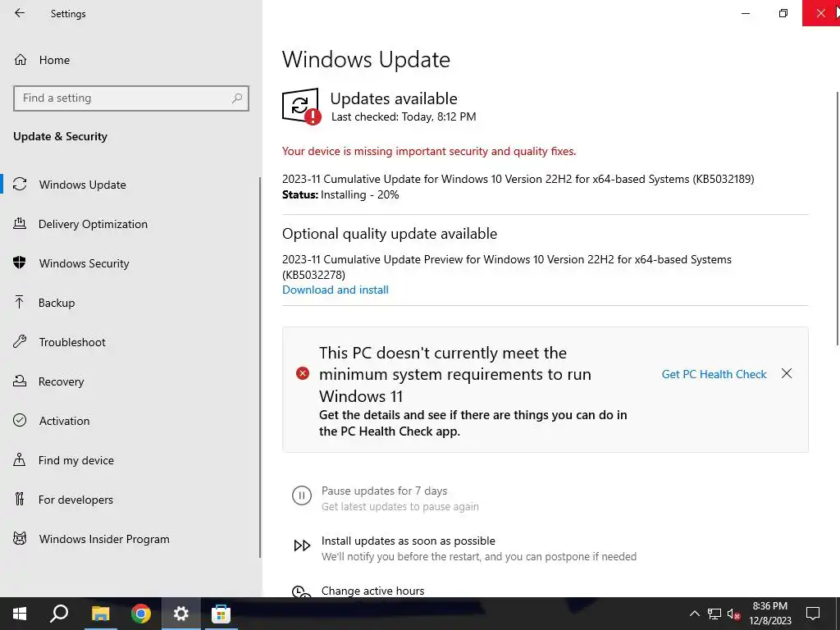Click the sidebar vertical scrollbar
This screenshot has width=840, height=630.
click(260, 367)
